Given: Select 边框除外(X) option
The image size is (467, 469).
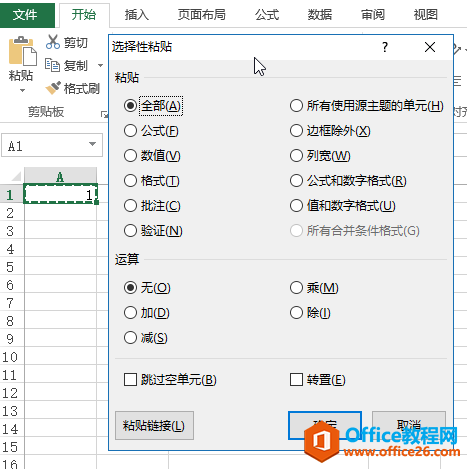Looking at the screenshot, I should tap(330, 131).
